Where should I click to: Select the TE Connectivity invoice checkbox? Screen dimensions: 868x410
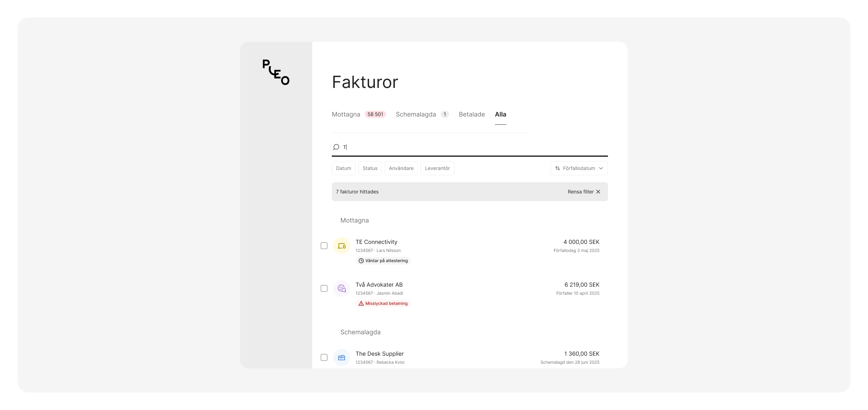[324, 246]
